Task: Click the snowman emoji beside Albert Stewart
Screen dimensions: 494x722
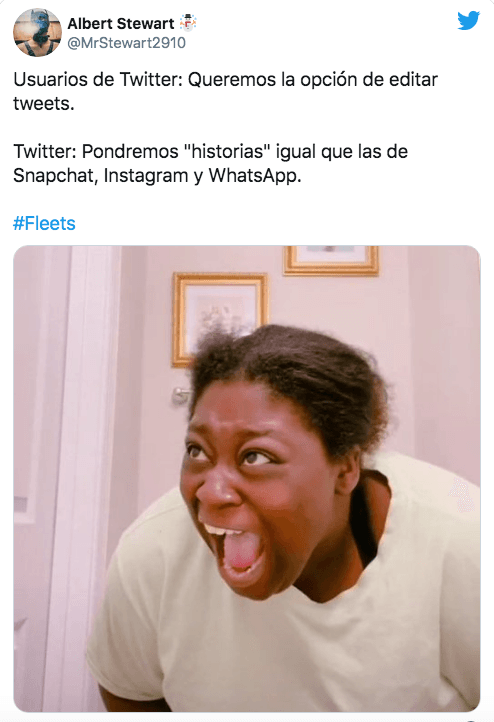Action: click(x=188, y=23)
